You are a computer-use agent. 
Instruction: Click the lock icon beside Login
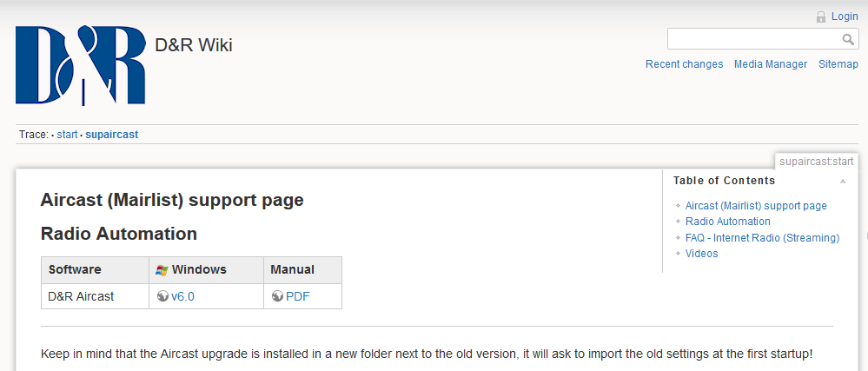point(821,17)
